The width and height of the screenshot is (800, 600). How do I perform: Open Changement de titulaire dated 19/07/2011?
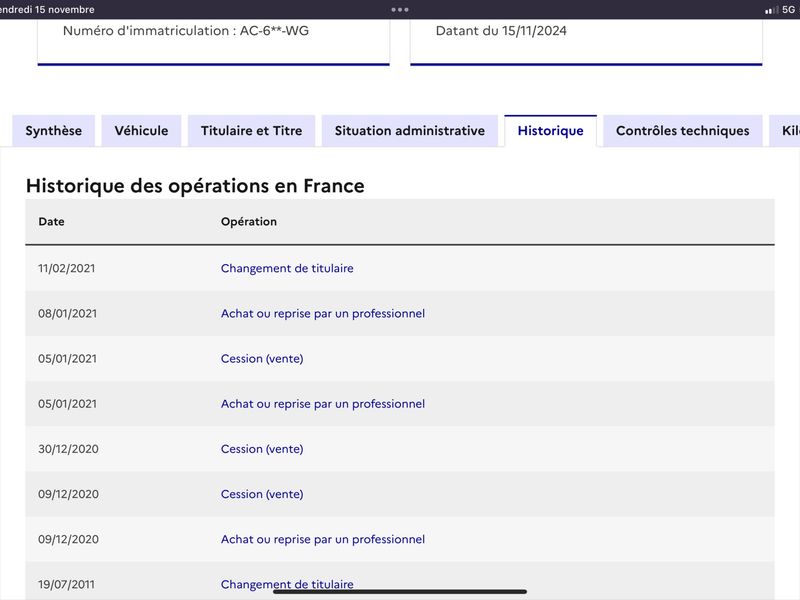click(x=287, y=584)
